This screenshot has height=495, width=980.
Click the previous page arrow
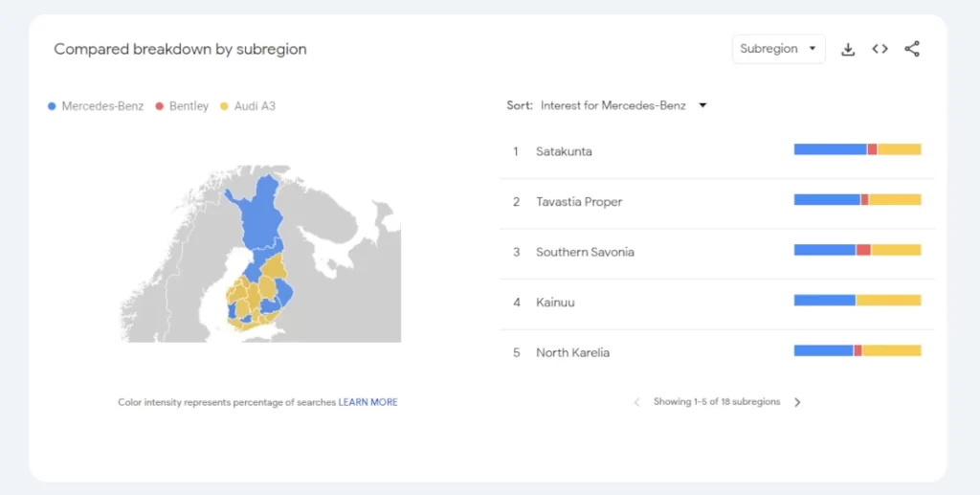[637, 402]
